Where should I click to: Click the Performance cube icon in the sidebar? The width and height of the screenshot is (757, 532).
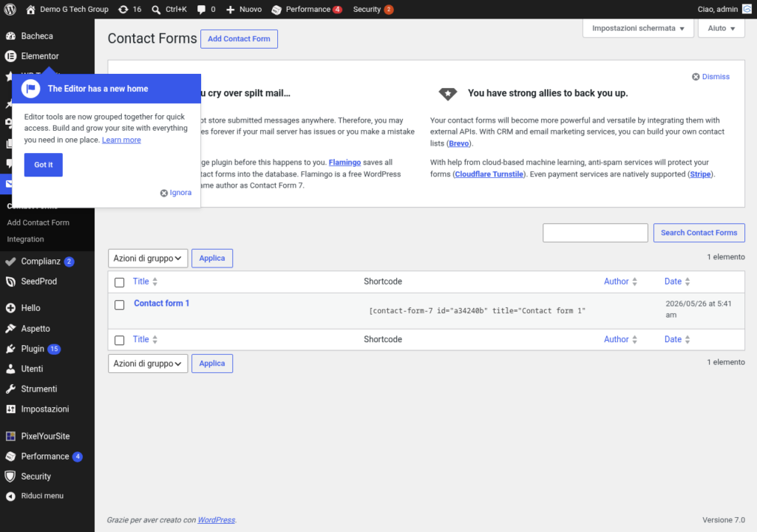pos(10,456)
